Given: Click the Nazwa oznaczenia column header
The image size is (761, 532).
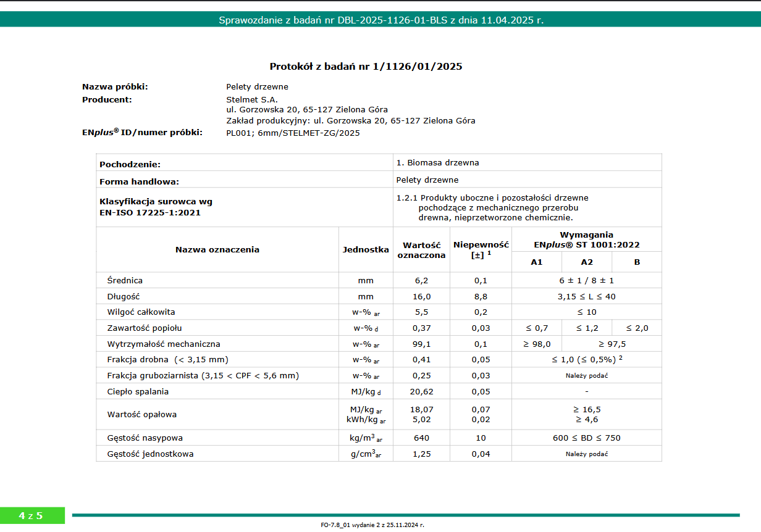Looking at the screenshot, I should [217, 250].
